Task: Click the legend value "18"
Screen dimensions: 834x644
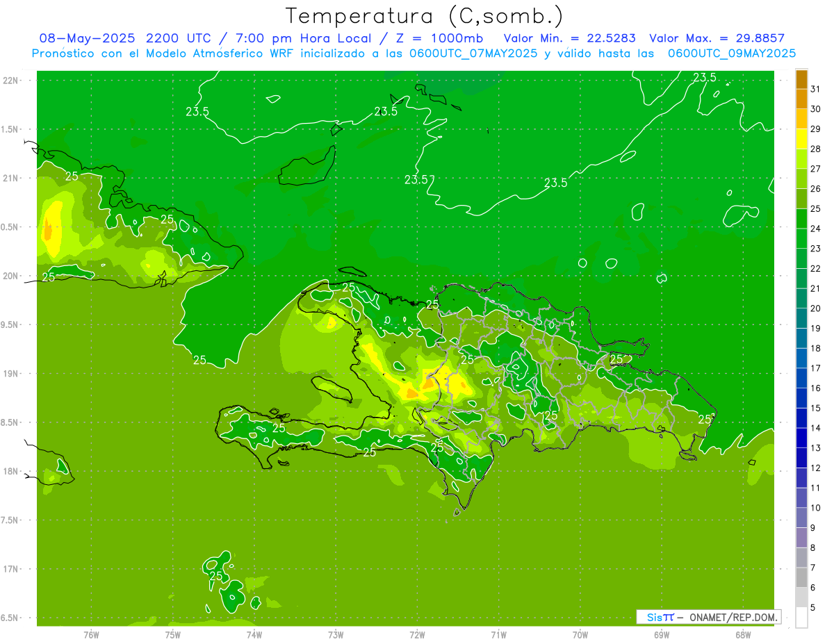Action: [x=816, y=348]
